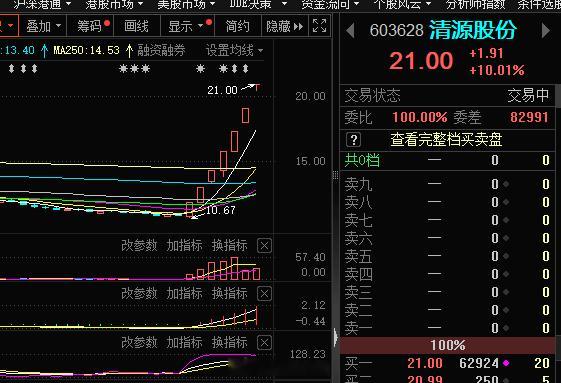
Task: Toggle full-screen chart view icon
Action: click(319, 26)
